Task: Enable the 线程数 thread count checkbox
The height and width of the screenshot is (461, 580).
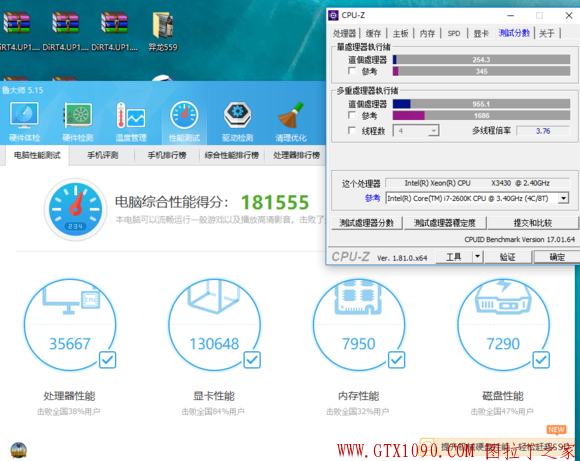Action: click(x=352, y=130)
